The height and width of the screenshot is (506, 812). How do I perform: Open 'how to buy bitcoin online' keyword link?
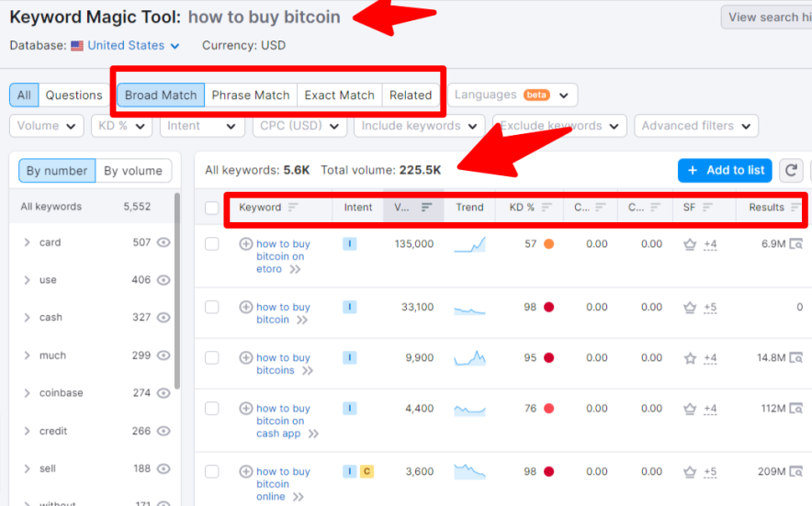tap(283, 484)
